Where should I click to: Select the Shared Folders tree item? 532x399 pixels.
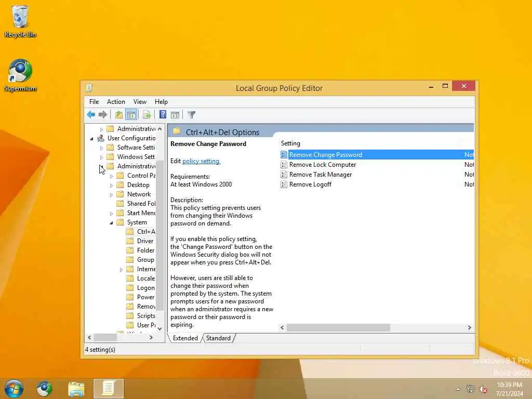point(141,204)
